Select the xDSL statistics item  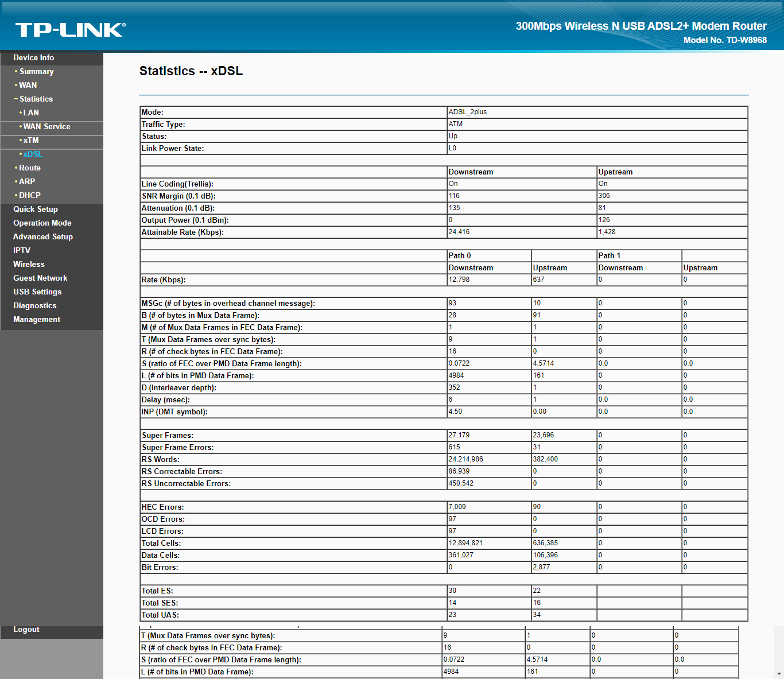click(x=33, y=154)
